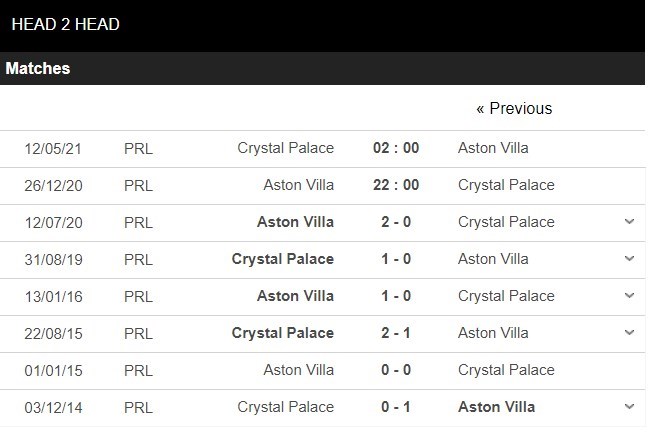Image resolution: width=648 pixels, height=433 pixels.
Task: Open the 22 : 00 fixture on 26/12/20
Action: click(396, 185)
